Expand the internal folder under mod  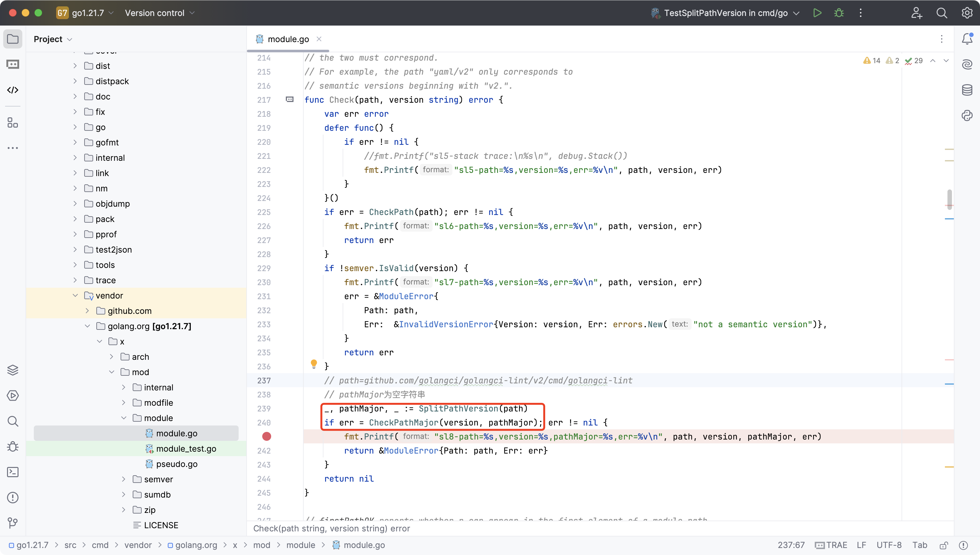[x=123, y=387]
